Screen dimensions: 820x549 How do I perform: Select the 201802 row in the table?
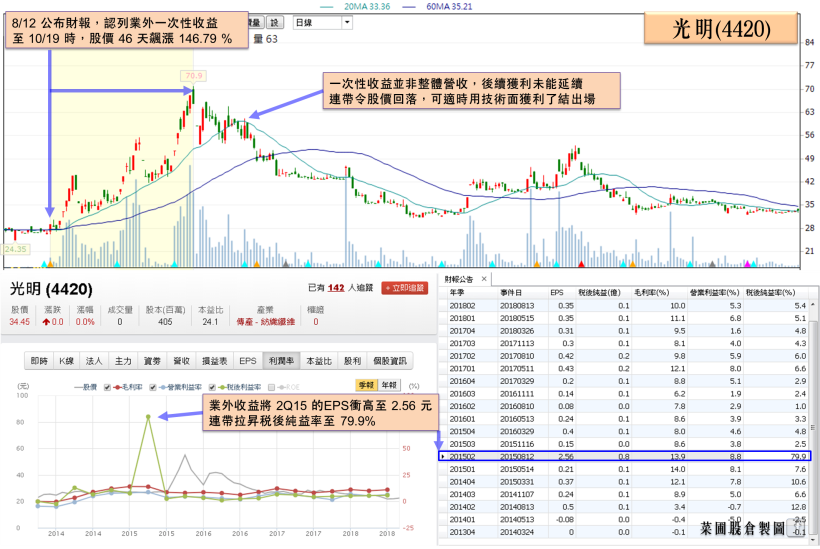[623, 305]
